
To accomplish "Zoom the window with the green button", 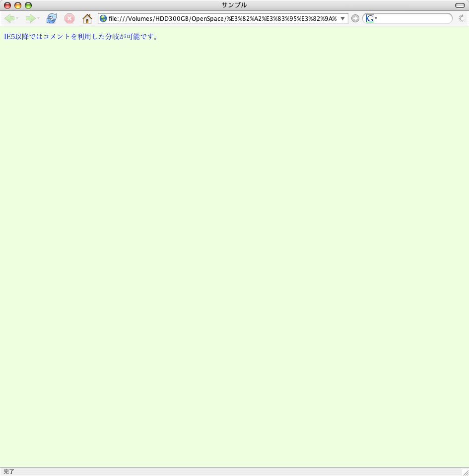I will [x=28, y=5].
